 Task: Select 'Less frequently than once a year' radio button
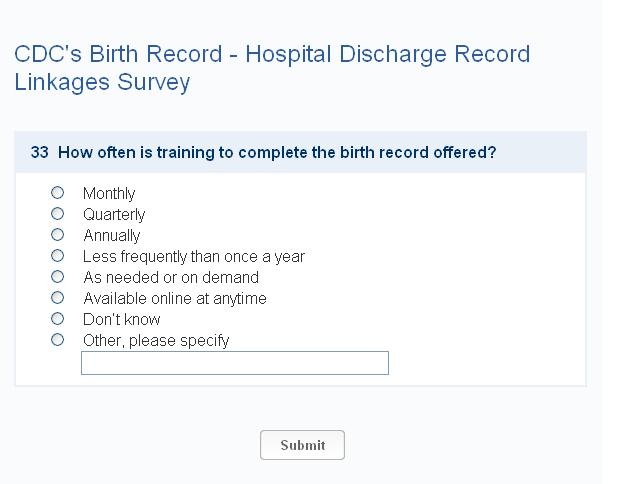(x=58, y=256)
